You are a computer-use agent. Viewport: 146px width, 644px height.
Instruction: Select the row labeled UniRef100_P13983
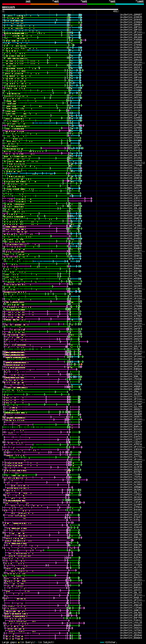pos(131,226)
